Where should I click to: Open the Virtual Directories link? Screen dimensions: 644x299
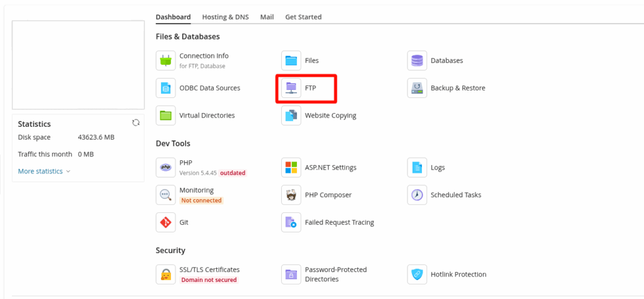tap(207, 116)
